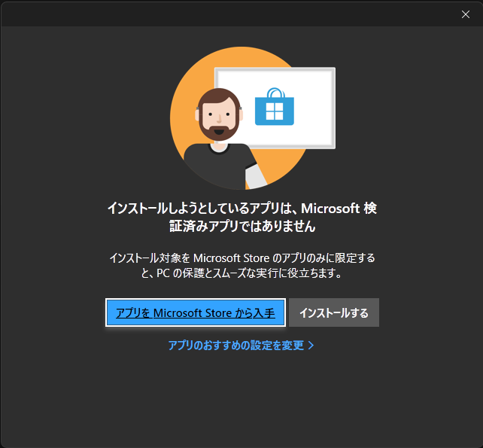Click the "インストールする" button
The width and height of the screenshot is (483, 448).
click(x=334, y=312)
